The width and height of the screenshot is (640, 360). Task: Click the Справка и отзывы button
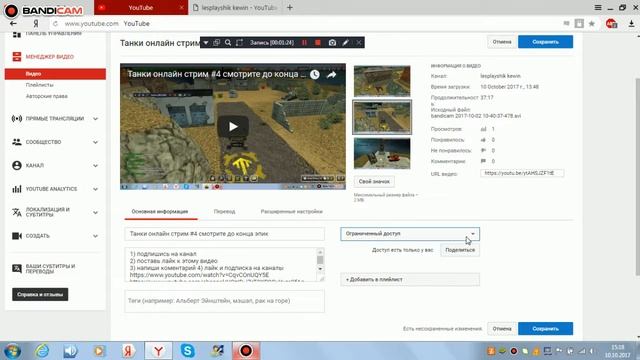(x=40, y=294)
